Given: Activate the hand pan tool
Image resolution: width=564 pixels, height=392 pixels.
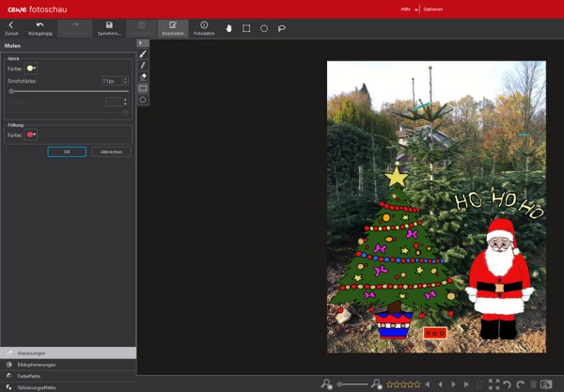Looking at the screenshot, I should pos(228,28).
